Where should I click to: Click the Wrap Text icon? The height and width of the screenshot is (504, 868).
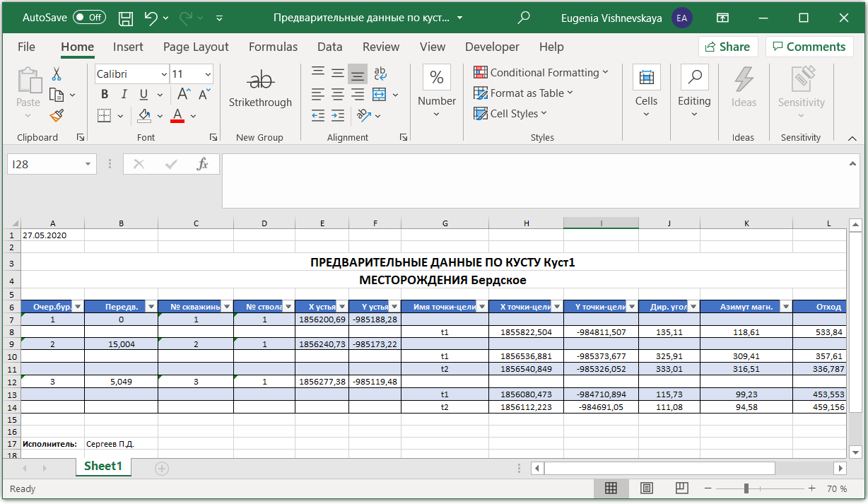pos(380,74)
